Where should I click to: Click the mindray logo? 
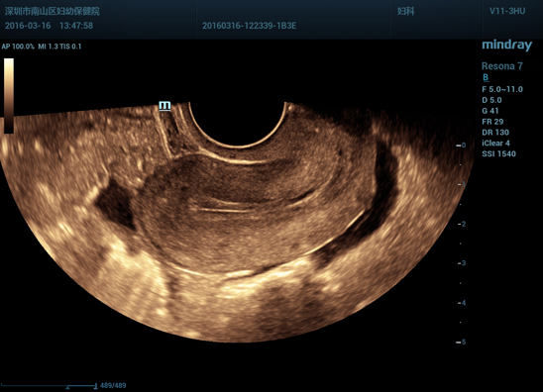506,46
